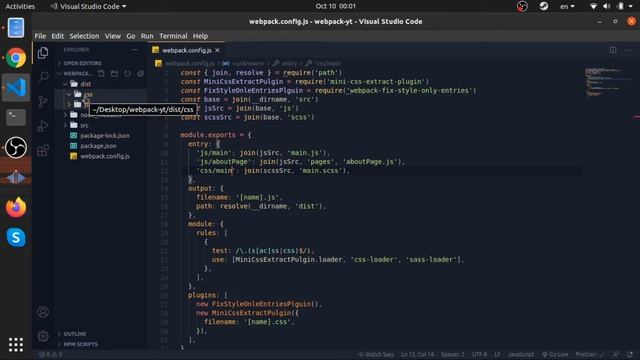Expand the src folder
The width and height of the screenshot is (640, 360).
pyautogui.click(x=65, y=125)
